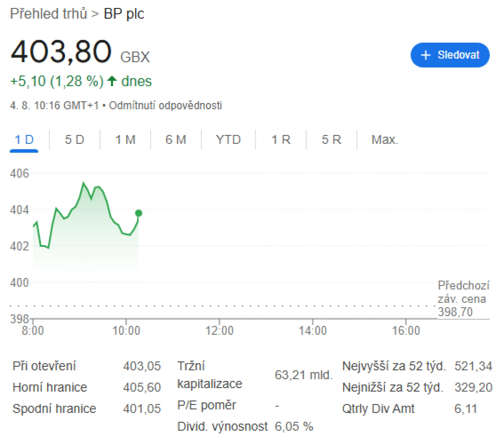Click the 12:00 time axis label
Image resolution: width=504 pixels, height=444 pixels.
(x=220, y=330)
